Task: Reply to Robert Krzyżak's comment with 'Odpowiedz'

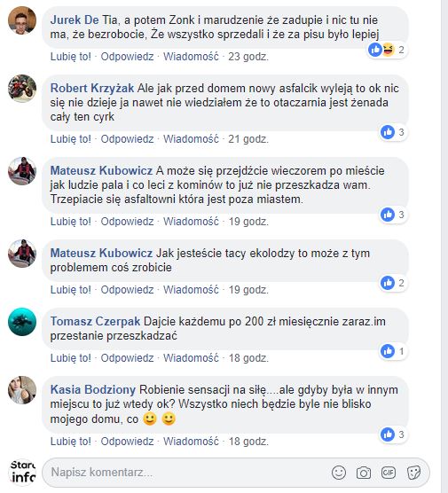Action: click(127, 139)
